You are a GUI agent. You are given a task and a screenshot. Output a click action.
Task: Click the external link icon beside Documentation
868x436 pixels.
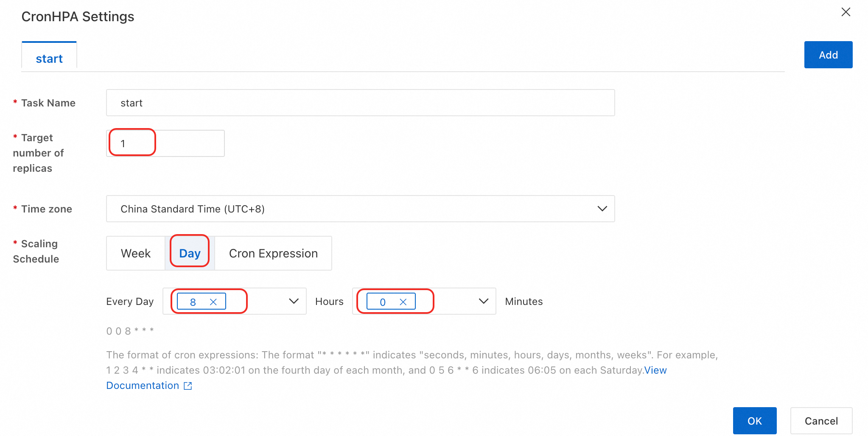(x=188, y=386)
